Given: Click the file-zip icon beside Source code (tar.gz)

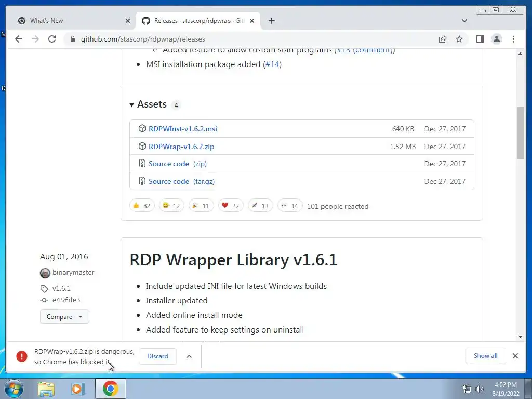Looking at the screenshot, I should click(142, 181).
